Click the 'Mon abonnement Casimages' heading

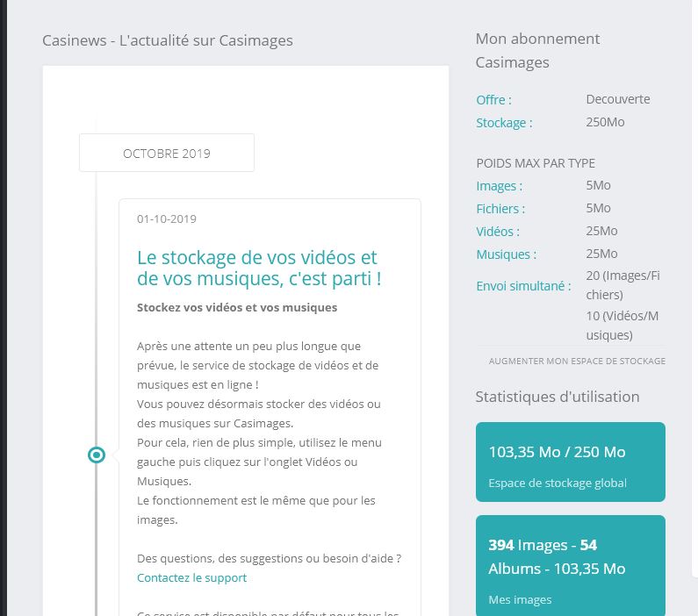(x=537, y=50)
